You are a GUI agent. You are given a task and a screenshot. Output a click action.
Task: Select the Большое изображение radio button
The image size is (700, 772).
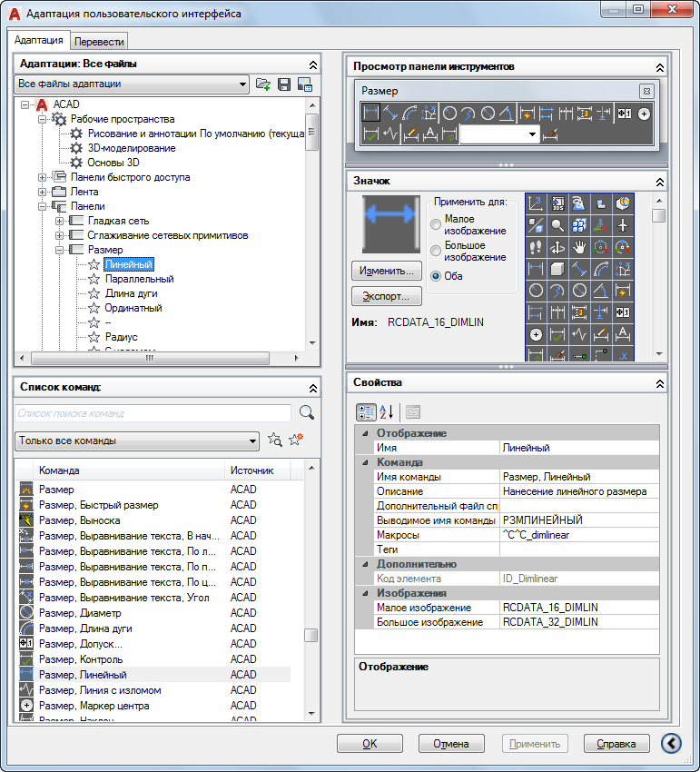tap(436, 251)
